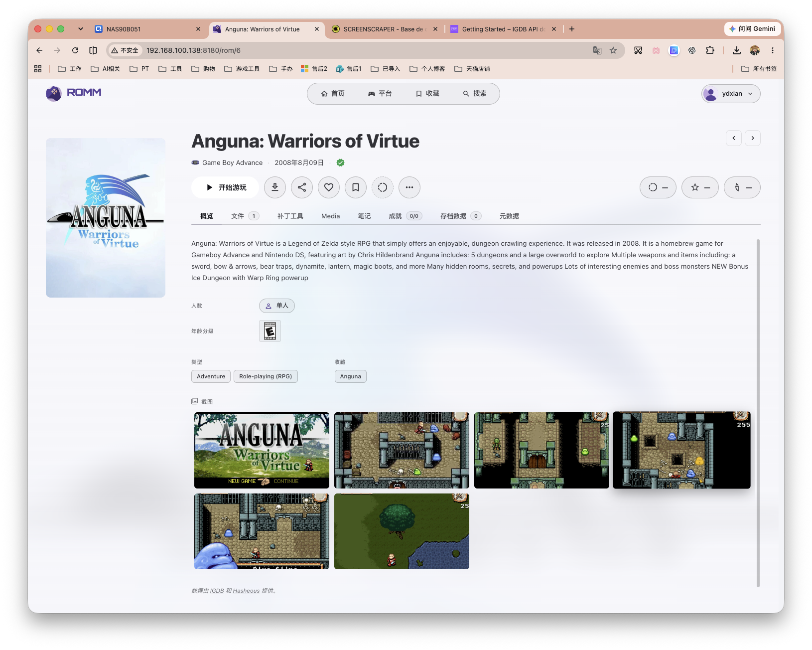The height and width of the screenshot is (650, 812).
Task: Download the ROM with download icon
Action: click(275, 187)
